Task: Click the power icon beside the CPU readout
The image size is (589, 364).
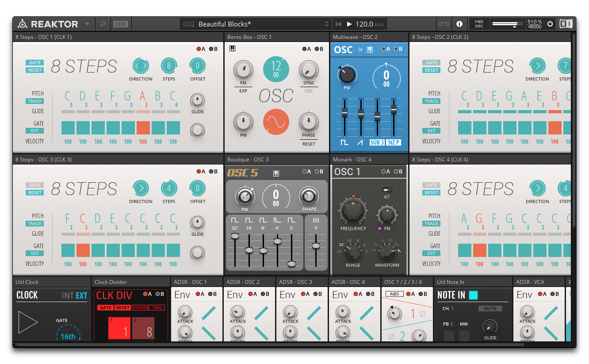Action: click(550, 24)
